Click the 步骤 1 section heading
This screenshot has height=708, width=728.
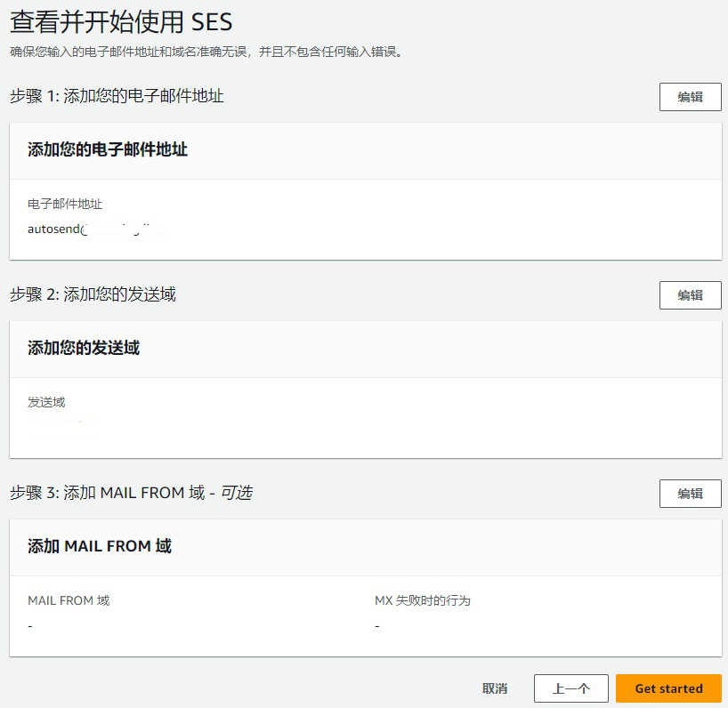117,96
